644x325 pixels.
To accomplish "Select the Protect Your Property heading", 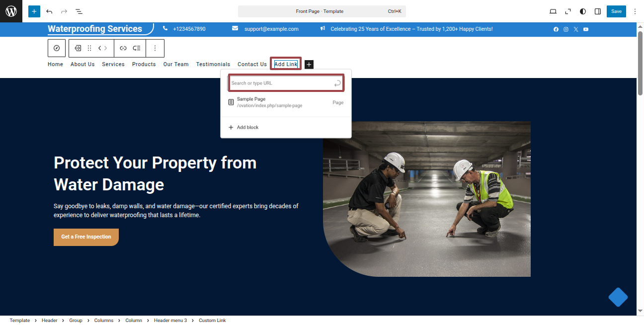I will [155, 173].
